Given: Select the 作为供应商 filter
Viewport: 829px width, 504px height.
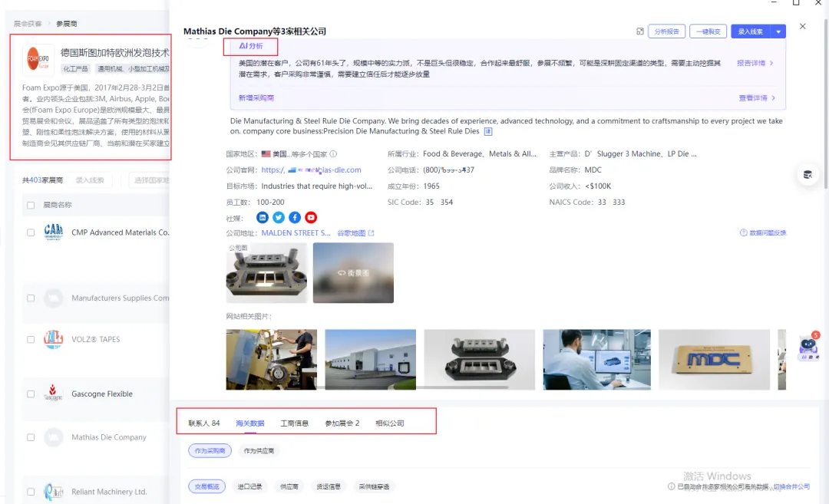Looking at the screenshot, I should pyautogui.click(x=259, y=450).
